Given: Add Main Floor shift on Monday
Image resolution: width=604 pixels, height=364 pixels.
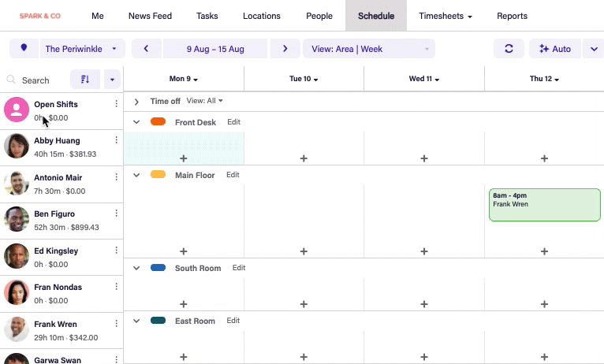Looking at the screenshot, I should (184, 251).
